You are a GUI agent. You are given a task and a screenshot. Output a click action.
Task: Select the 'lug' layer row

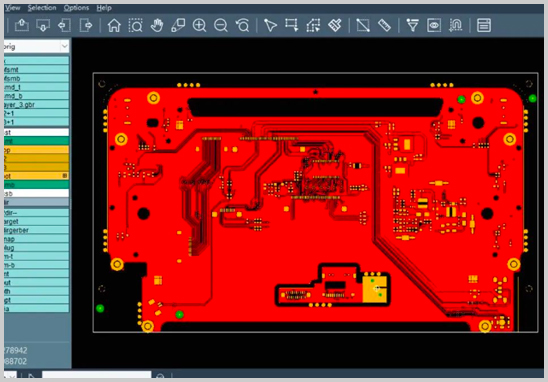click(36, 248)
